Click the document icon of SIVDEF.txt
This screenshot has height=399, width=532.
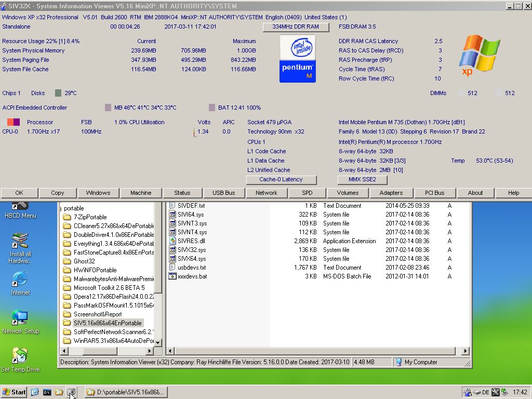172,206
